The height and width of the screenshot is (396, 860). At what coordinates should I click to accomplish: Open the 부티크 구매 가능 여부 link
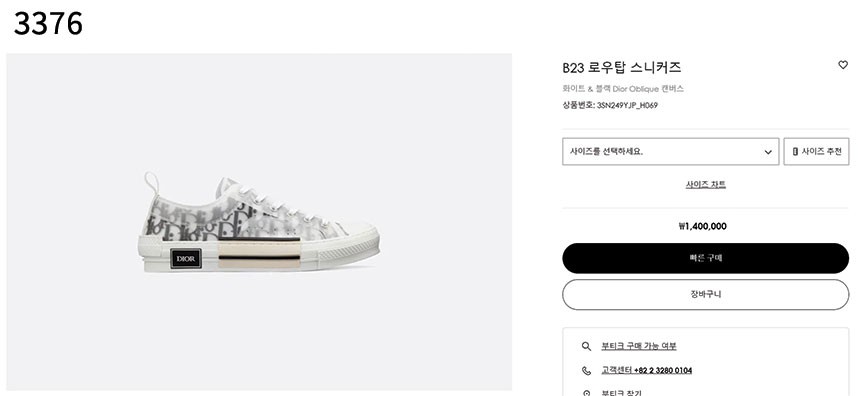click(x=638, y=346)
